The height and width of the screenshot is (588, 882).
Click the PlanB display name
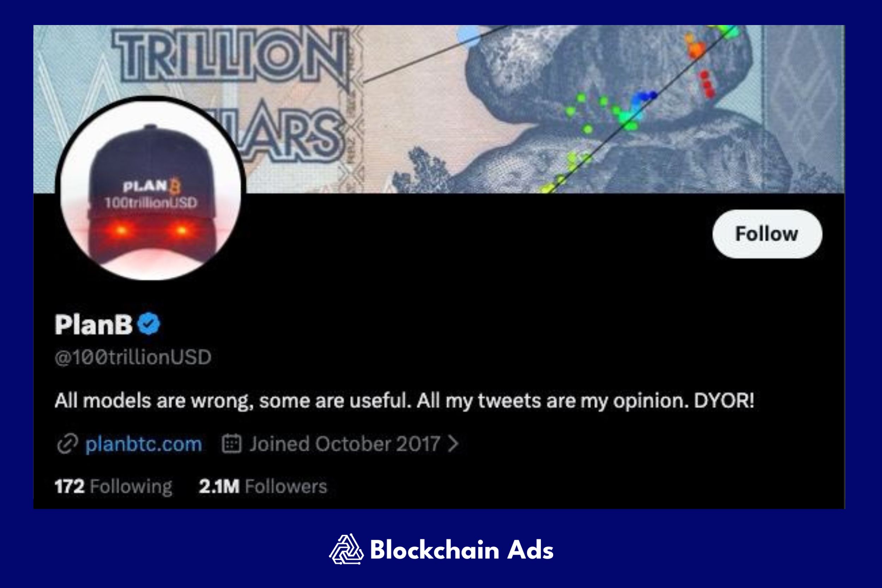point(94,324)
